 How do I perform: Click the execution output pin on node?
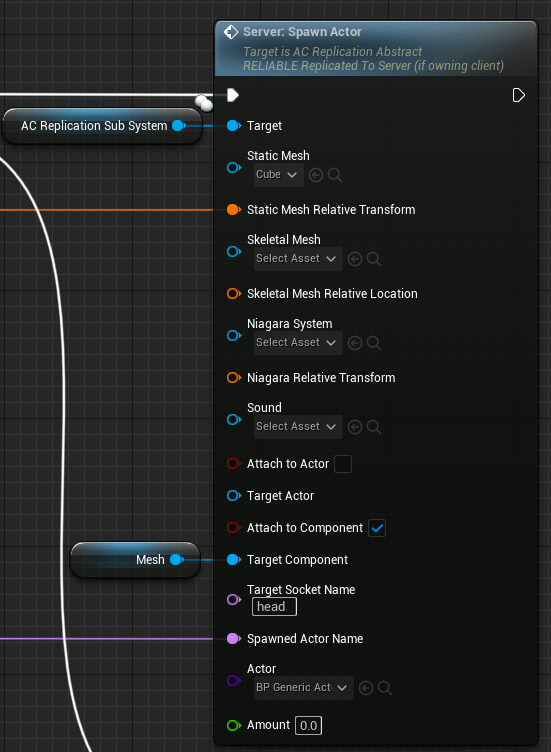tap(518, 95)
